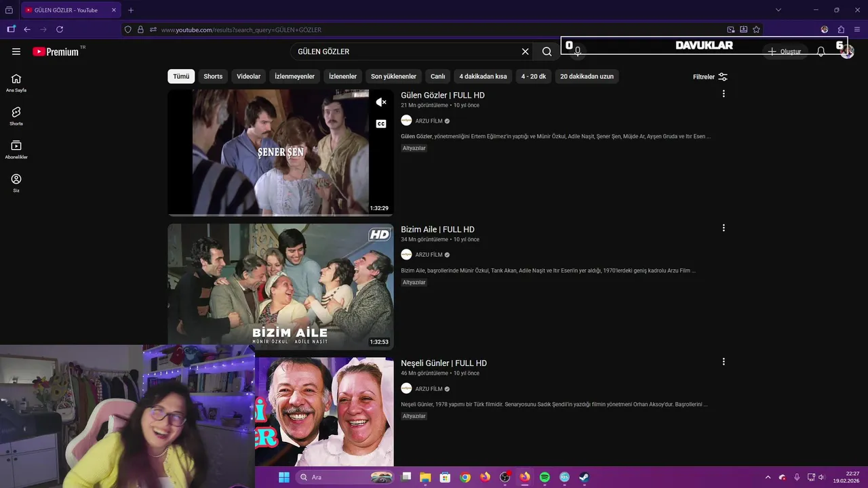The width and height of the screenshot is (868, 488).
Task: Bookmark this page with the star icon
Action: (x=756, y=30)
